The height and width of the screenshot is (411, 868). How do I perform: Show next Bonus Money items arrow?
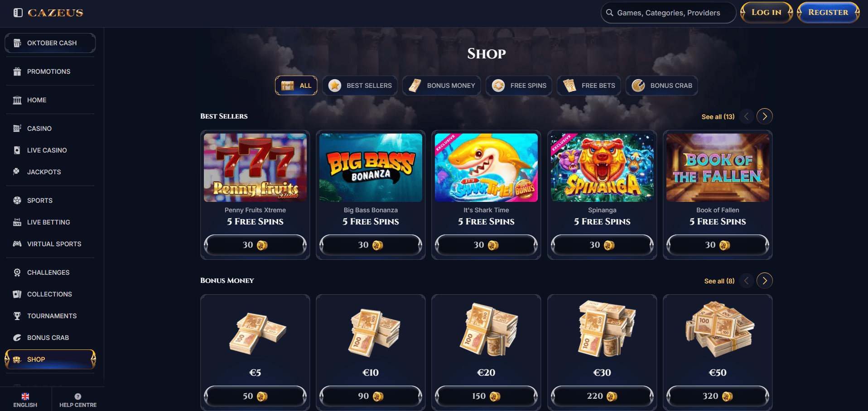765,281
